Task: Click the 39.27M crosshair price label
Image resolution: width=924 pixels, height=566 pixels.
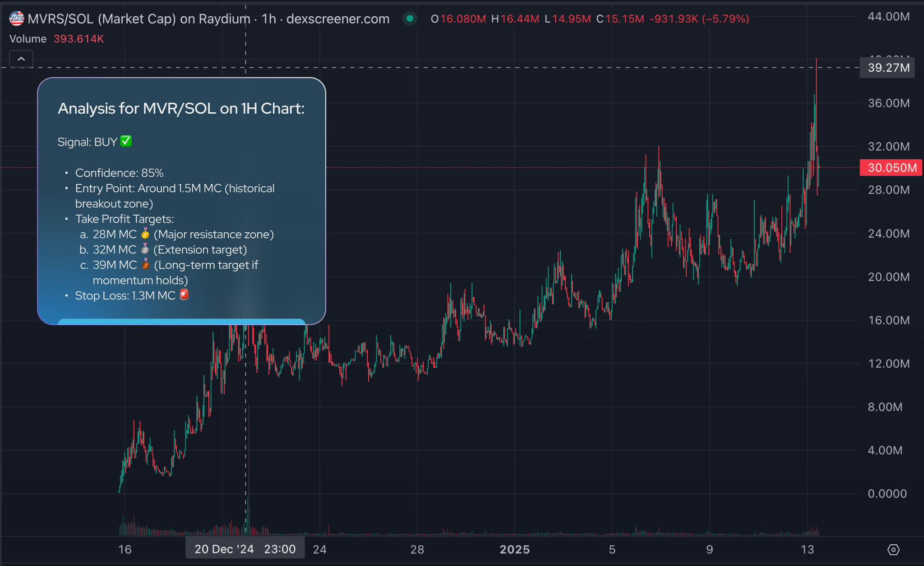Action: pos(888,68)
